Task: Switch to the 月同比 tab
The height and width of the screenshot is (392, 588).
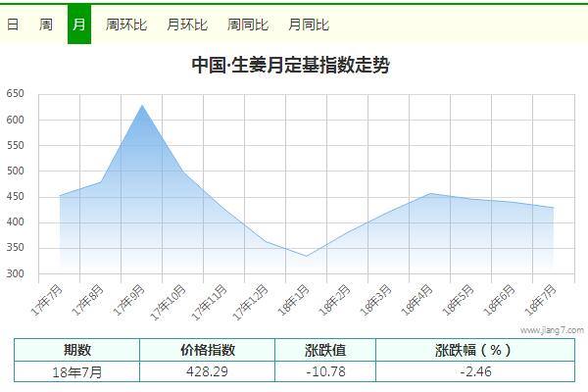Action: [309, 24]
